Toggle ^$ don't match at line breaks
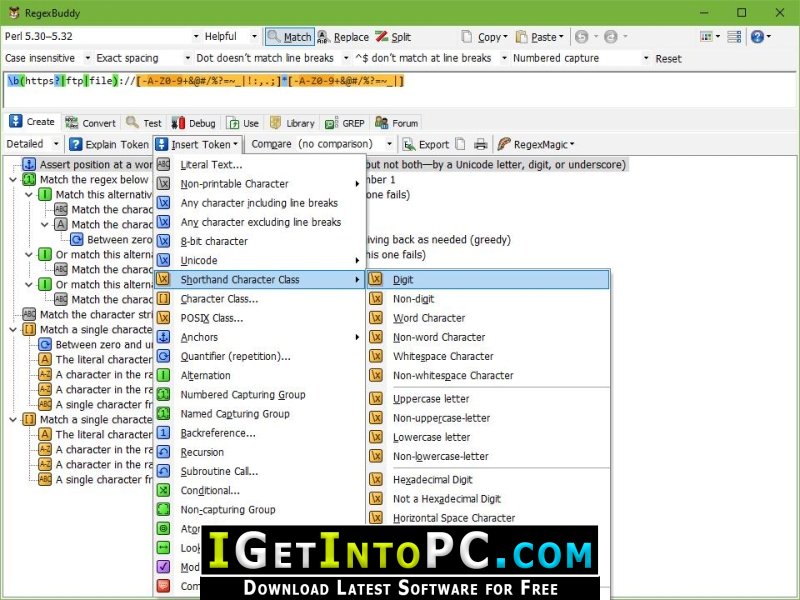This screenshot has width=800, height=600. click(431, 58)
